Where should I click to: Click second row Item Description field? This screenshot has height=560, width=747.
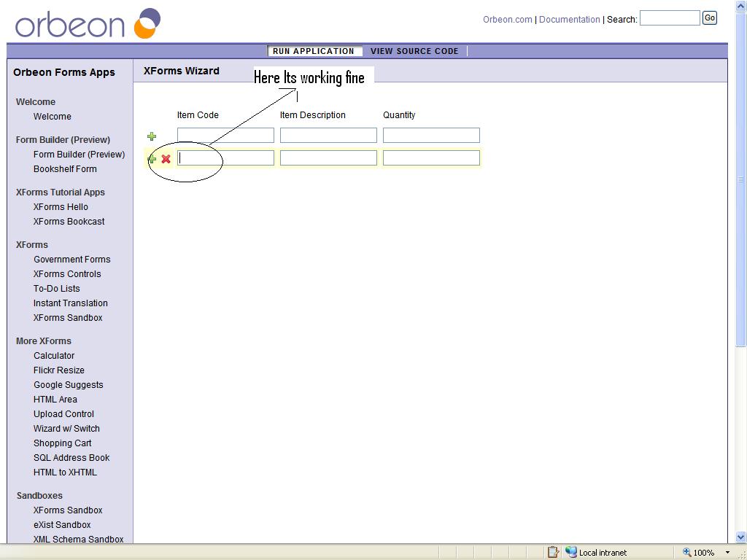point(328,157)
